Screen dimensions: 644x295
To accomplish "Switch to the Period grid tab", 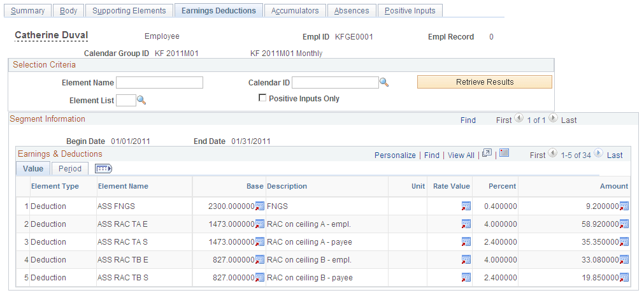I will 70,168.
